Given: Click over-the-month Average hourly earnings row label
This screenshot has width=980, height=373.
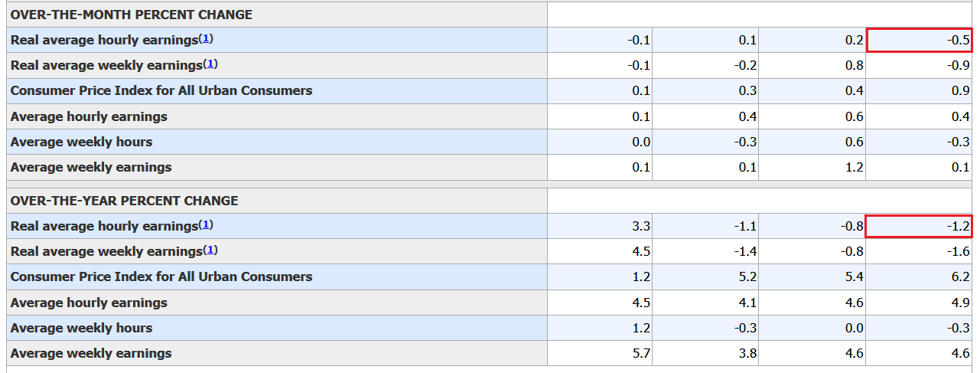Looking at the screenshot, I should [x=89, y=116].
